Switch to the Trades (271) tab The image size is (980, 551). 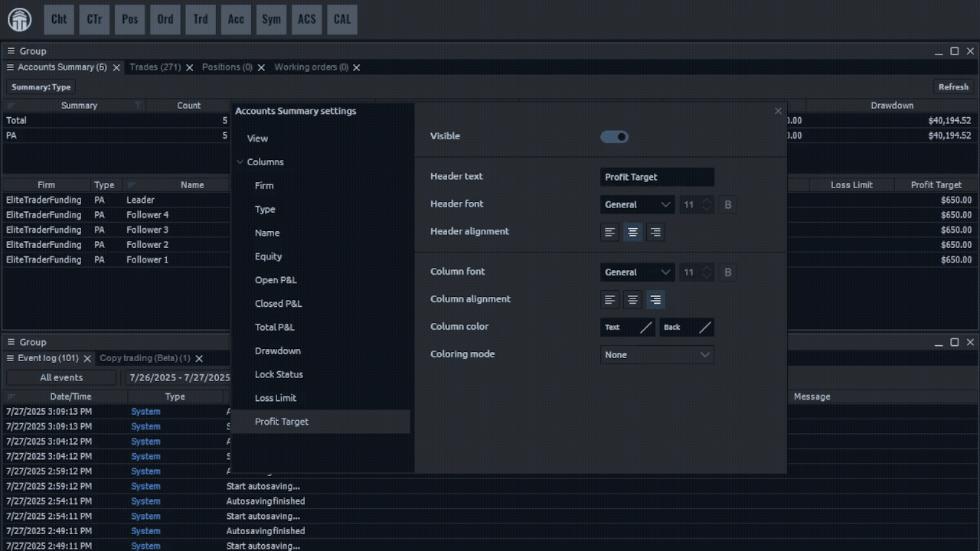(155, 67)
